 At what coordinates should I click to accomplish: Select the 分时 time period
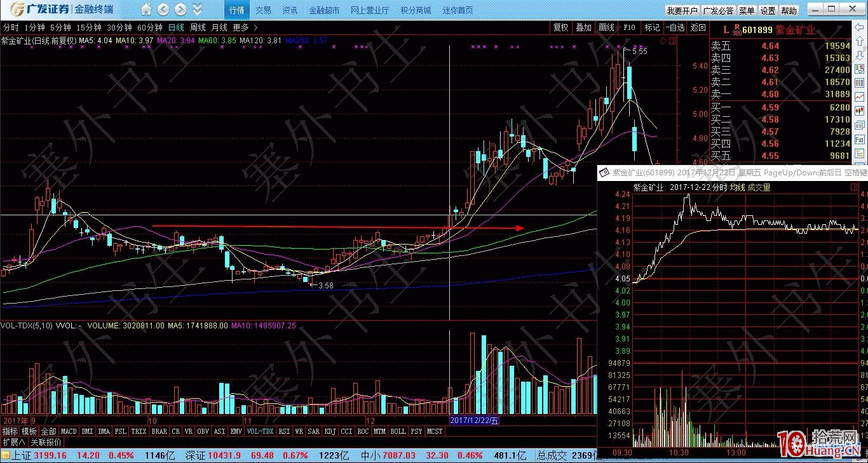[x=11, y=28]
